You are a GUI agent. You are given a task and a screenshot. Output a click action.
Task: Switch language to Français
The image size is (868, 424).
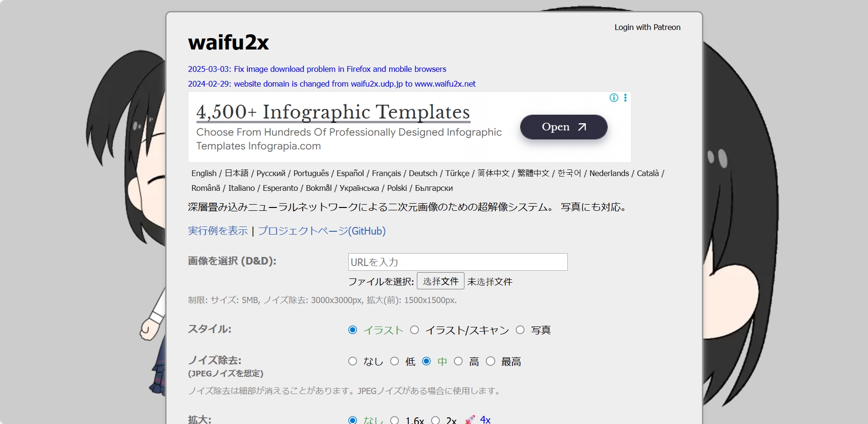(386, 173)
